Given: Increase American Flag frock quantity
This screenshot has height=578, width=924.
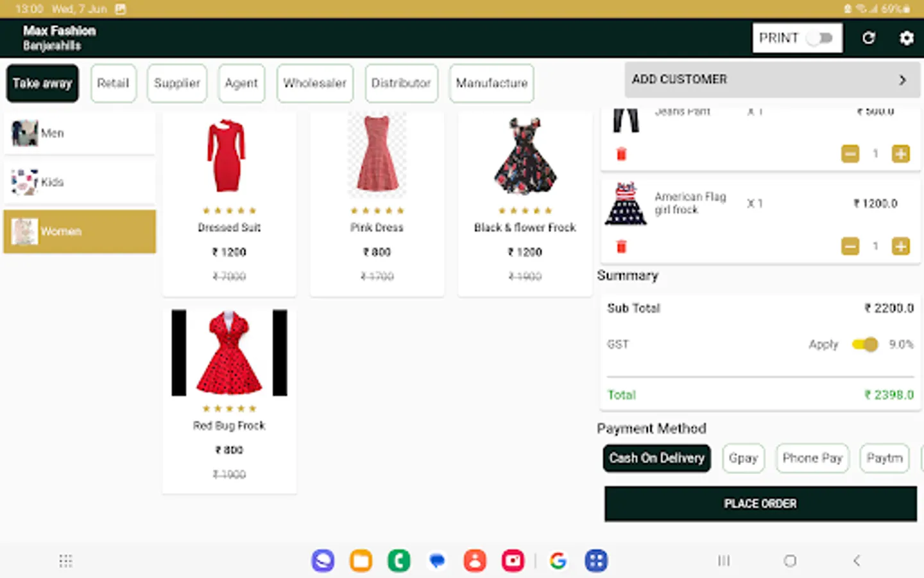Looking at the screenshot, I should pyautogui.click(x=901, y=247).
